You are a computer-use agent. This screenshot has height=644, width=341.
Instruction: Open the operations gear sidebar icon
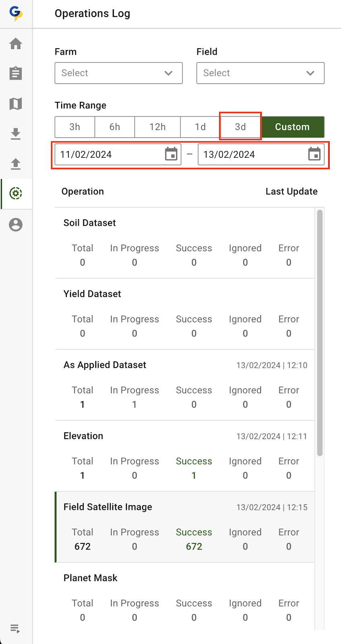(16, 194)
